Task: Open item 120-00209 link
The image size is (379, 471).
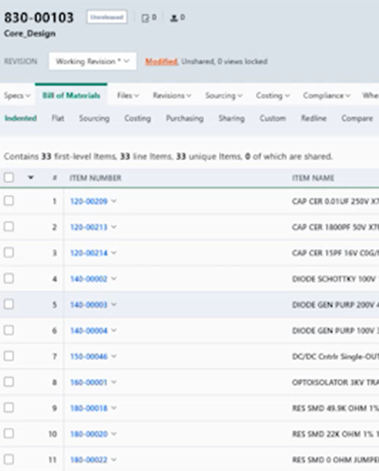Action: pyautogui.click(x=89, y=201)
